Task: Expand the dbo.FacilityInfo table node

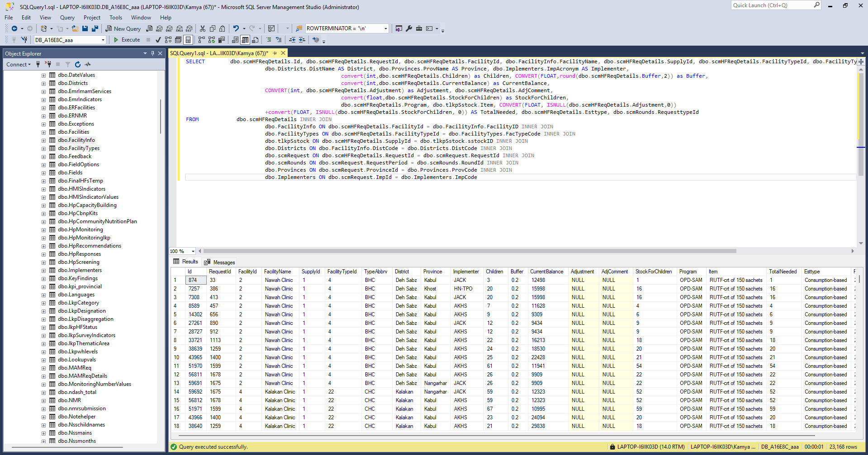Action: pos(44,141)
